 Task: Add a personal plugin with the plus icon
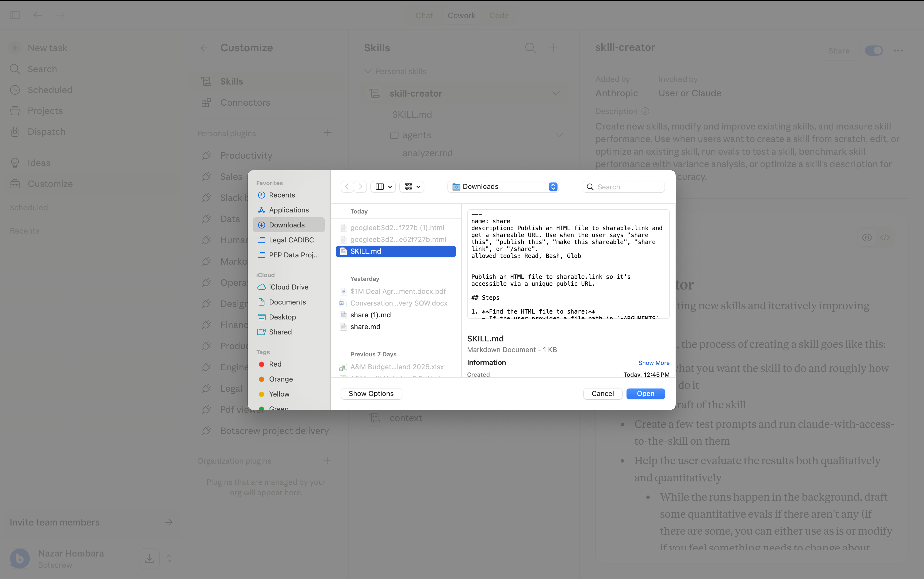point(327,132)
